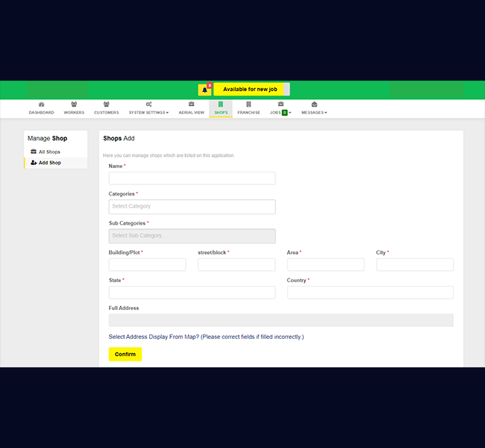Click the City input field
The image size is (485, 448).
[x=414, y=265]
